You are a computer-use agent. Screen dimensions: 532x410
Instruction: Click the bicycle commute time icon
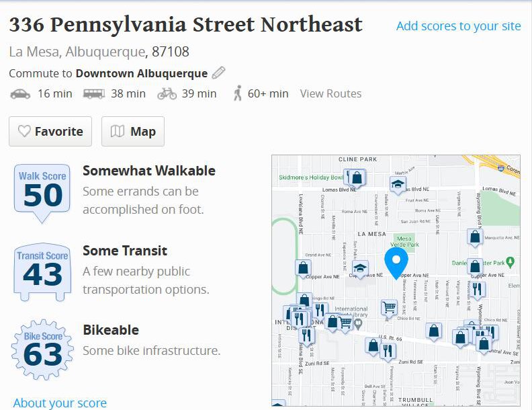[x=167, y=93]
